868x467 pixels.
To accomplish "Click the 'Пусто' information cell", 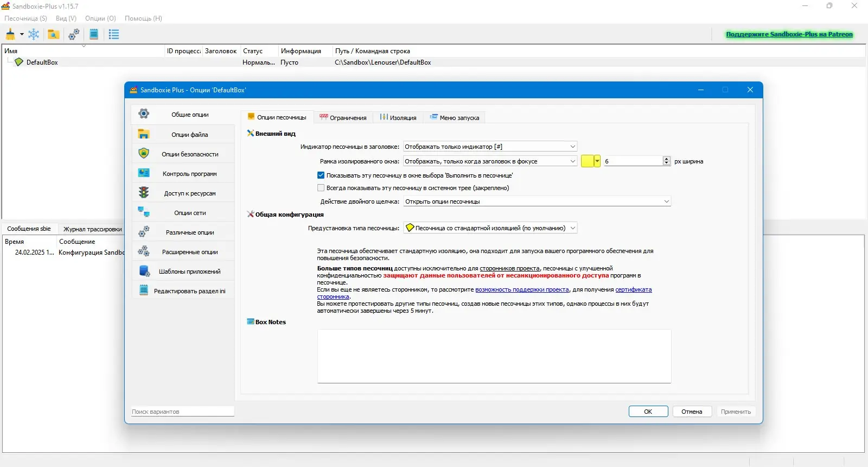I will [289, 62].
